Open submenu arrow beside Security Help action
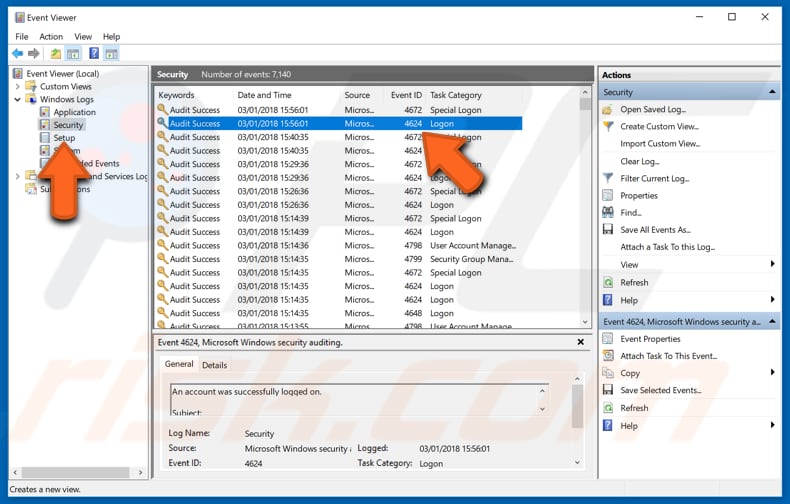 (772, 299)
